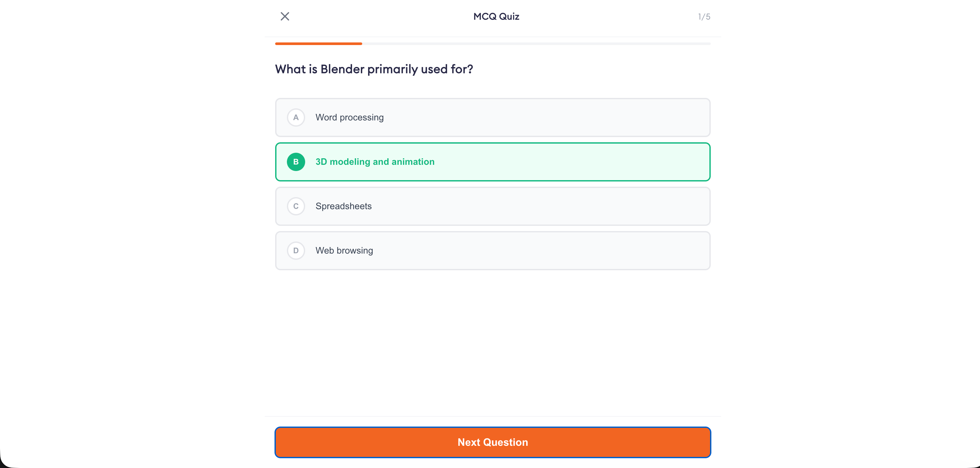Click the MCQ Quiz title
Screen dimensions: 980x468
pos(496,16)
